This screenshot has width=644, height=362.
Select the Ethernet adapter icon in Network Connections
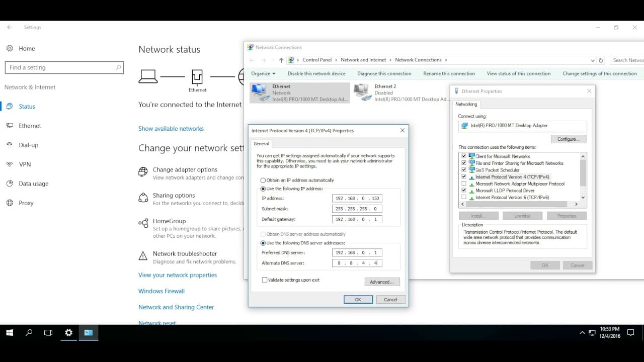click(260, 93)
